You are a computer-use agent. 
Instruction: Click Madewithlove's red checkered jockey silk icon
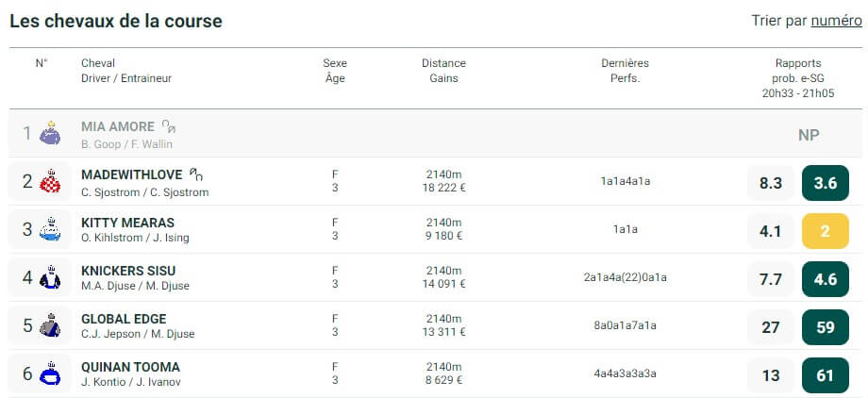pyautogui.click(x=50, y=182)
